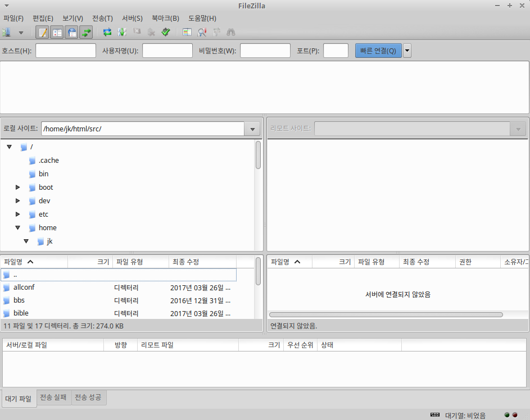The width and height of the screenshot is (530, 420).
Task: Focus the 사용자명(U) input field
Action: tap(167, 51)
